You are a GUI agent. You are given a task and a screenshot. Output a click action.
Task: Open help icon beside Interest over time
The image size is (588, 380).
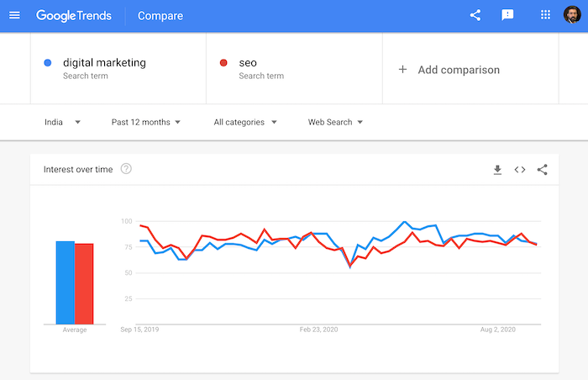[126, 169]
